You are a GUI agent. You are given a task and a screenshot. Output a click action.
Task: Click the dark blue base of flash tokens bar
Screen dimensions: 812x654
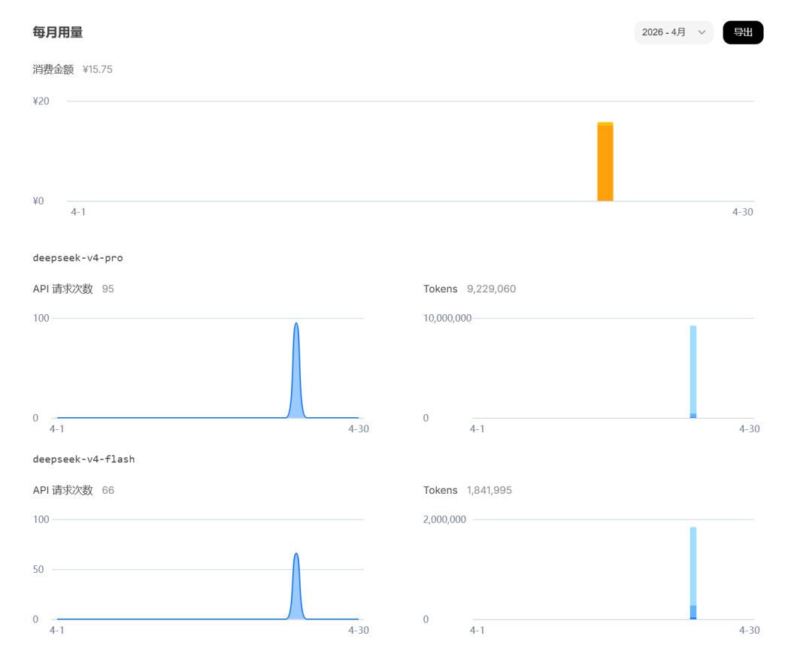[693, 613]
